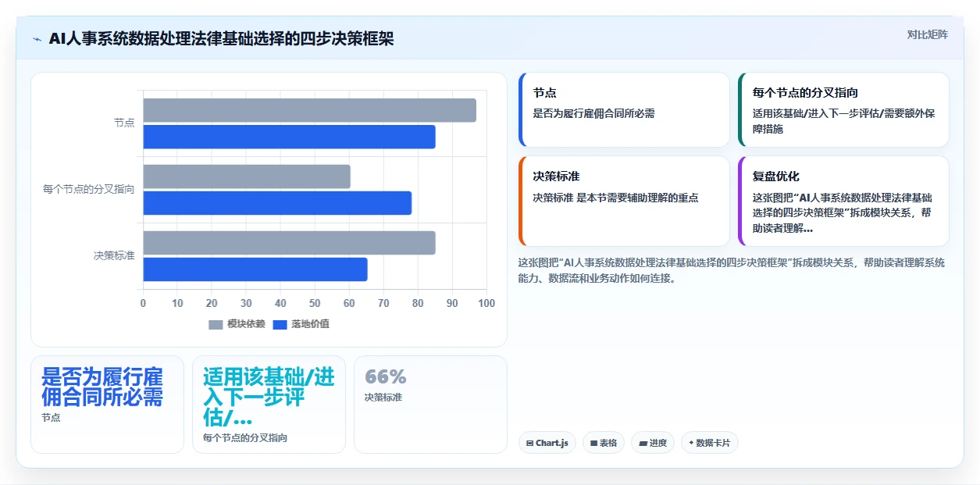Image resolution: width=980 pixels, height=485 pixels.
Task: Select the gray 节点 bar in chart
Action: pos(309,110)
